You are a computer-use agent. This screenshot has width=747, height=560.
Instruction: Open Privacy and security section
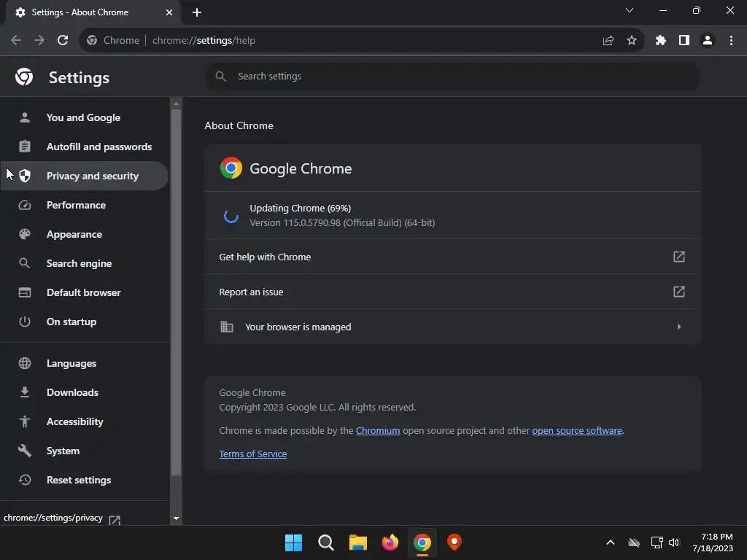(x=85, y=176)
